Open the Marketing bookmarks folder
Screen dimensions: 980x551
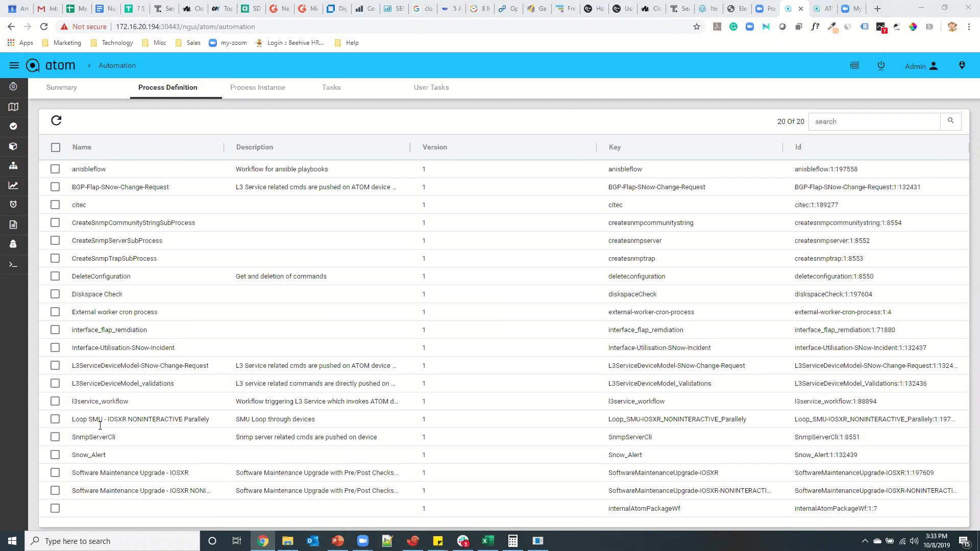[62, 43]
